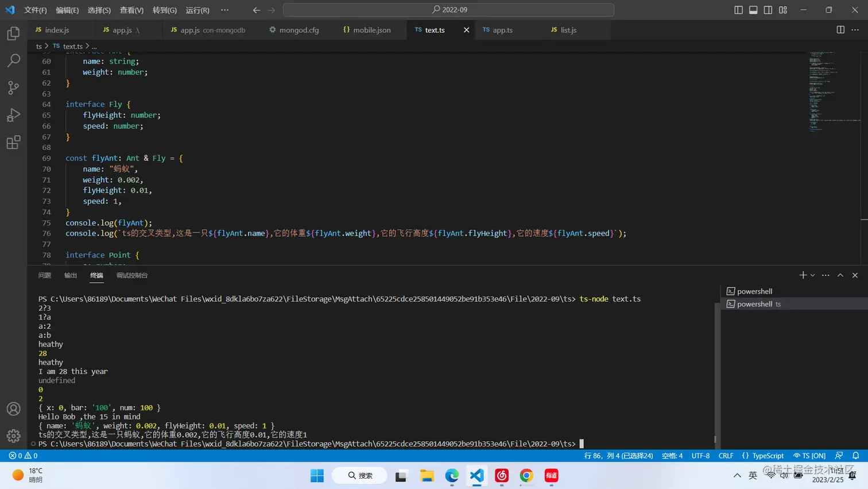Click the 2022-09 command center search box

448,10
